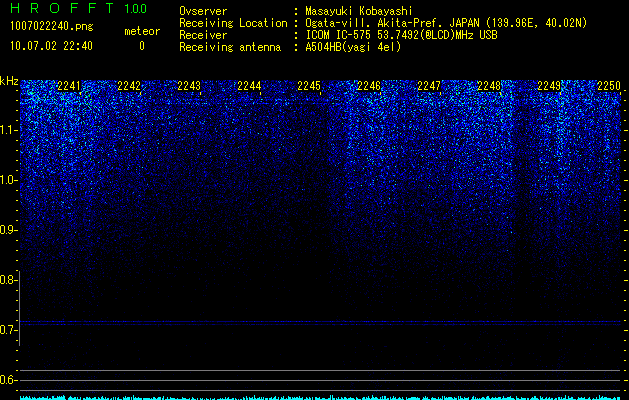Click the 2250 time marker
The height and width of the screenshot is (400, 629).
point(609,86)
